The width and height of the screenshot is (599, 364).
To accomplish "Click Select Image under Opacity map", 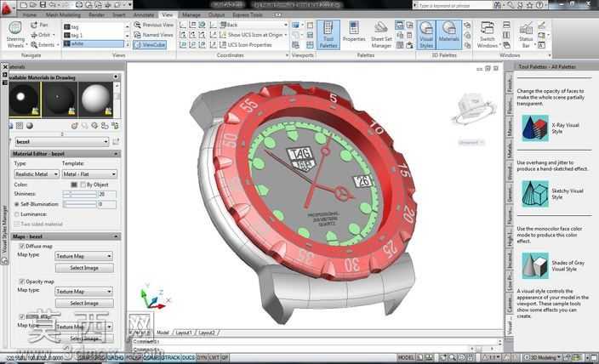I will coord(84,304).
